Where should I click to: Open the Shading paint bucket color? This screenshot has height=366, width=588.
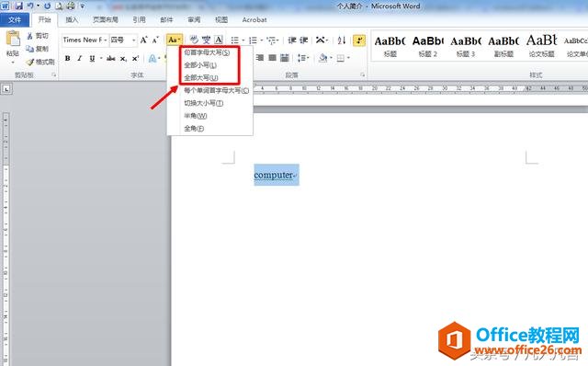point(322,58)
